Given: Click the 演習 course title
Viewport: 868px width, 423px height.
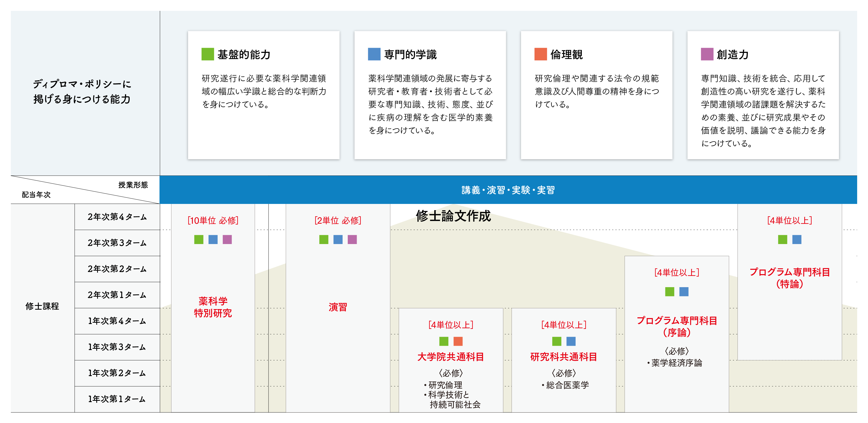Looking at the screenshot, I should tap(338, 307).
